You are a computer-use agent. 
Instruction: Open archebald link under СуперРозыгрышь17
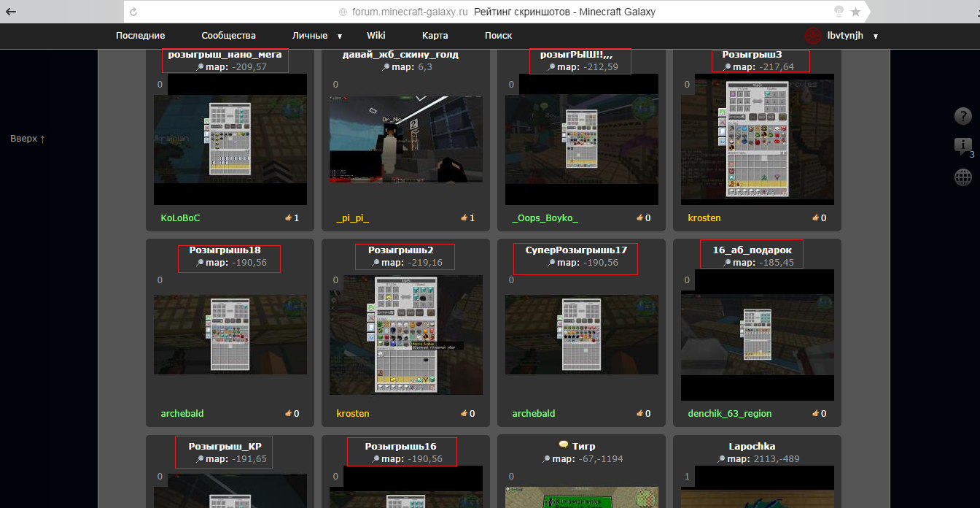point(533,413)
